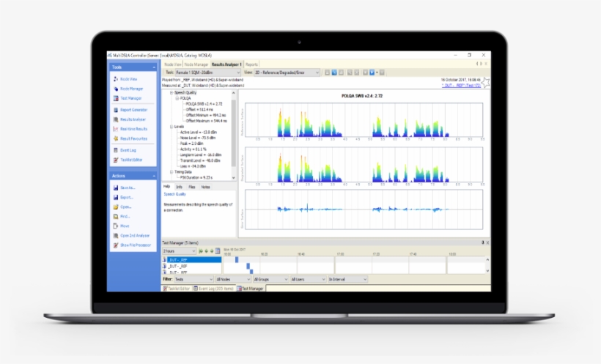Click the test timeline scroll down arrow

coord(487,271)
